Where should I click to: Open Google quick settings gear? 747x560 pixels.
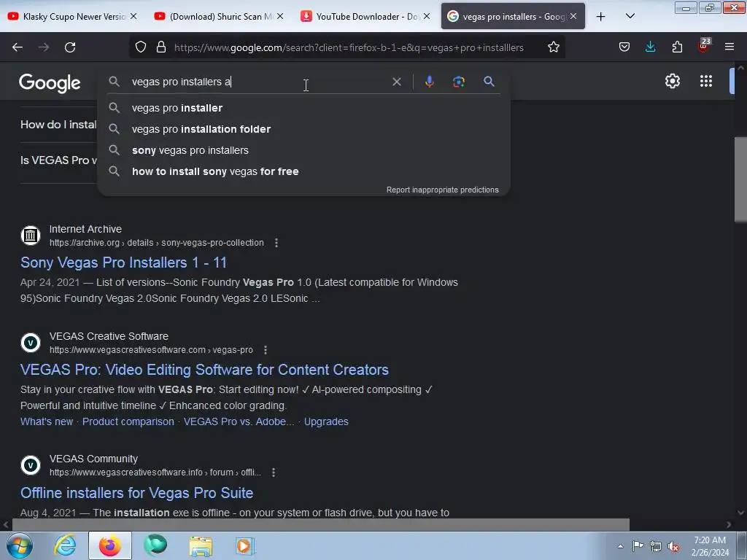click(672, 81)
